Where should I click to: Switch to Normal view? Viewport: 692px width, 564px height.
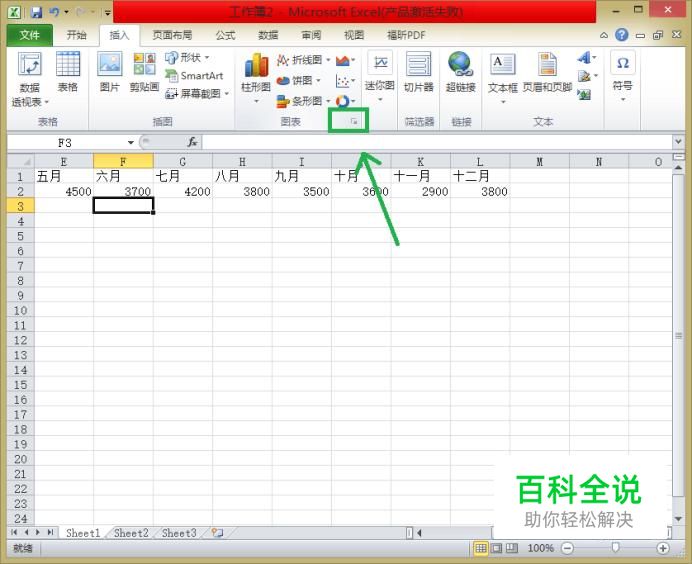481,549
